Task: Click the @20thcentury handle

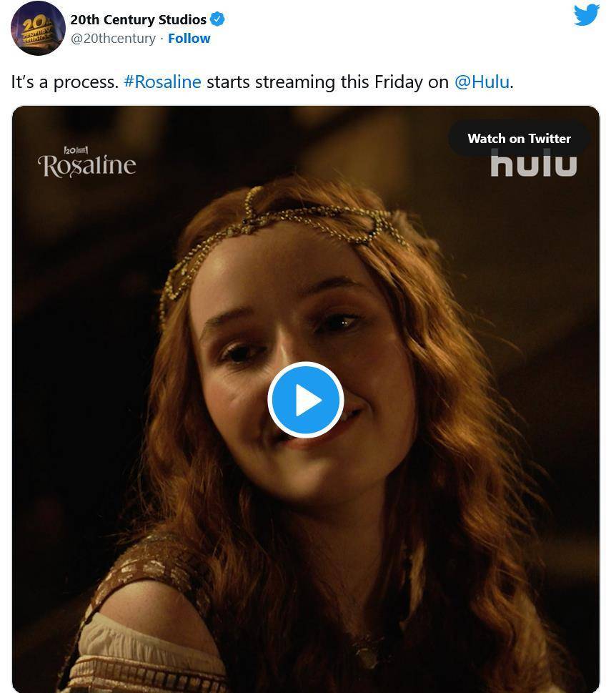Action: click(113, 39)
